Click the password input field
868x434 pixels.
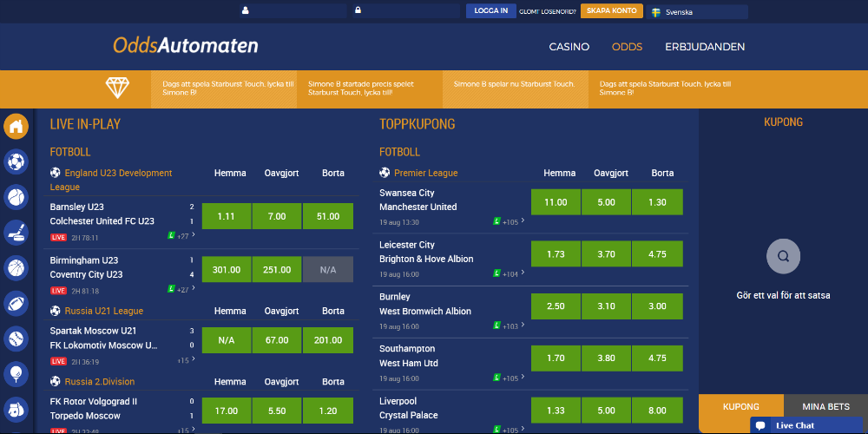click(x=406, y=11)
